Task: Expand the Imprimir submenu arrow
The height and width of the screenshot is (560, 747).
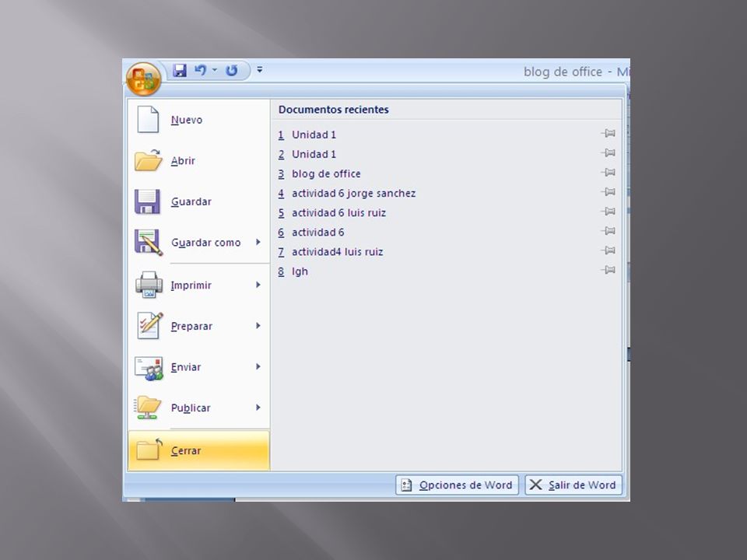Action: click(x=258, y=285)
